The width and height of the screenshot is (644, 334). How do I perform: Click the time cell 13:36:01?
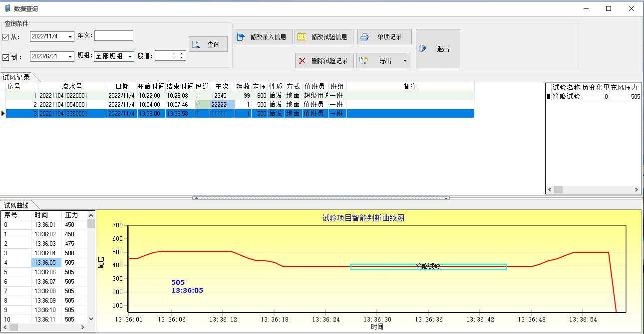46,225
